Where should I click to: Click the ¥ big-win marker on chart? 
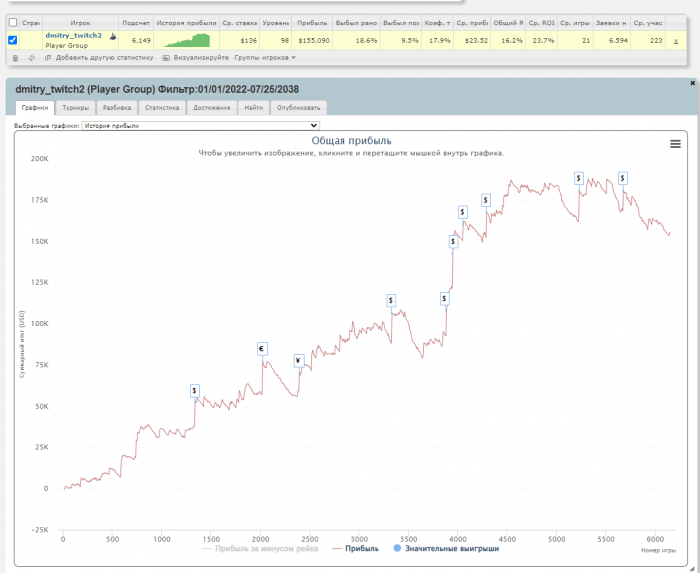point(299,361)
